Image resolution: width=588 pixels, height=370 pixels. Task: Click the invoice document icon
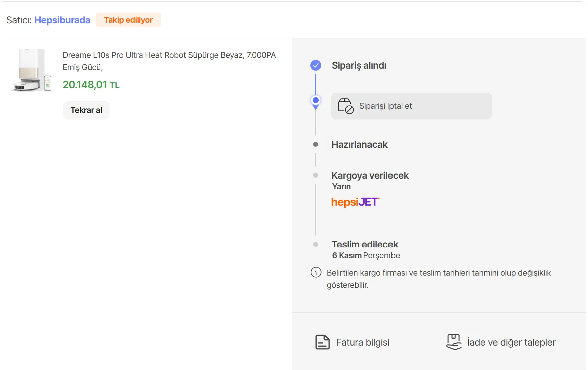click(x=322, y=342)
